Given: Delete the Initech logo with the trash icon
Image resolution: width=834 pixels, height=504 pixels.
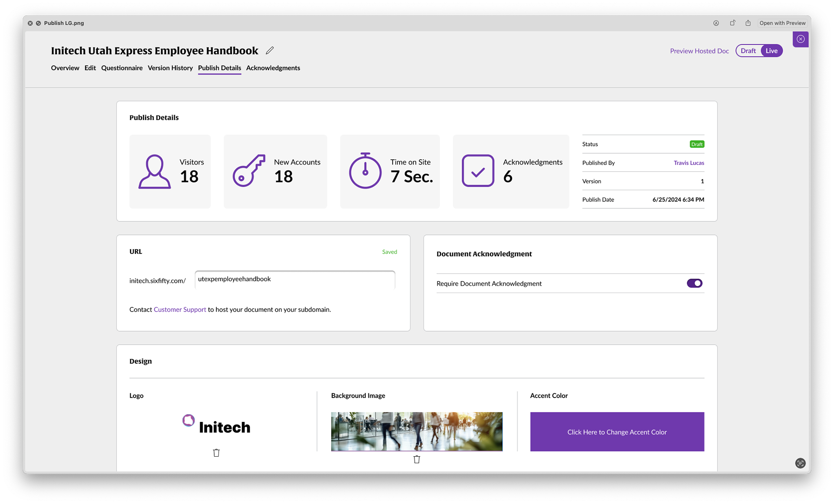Looking at the screenshot, I should (216, 453).
